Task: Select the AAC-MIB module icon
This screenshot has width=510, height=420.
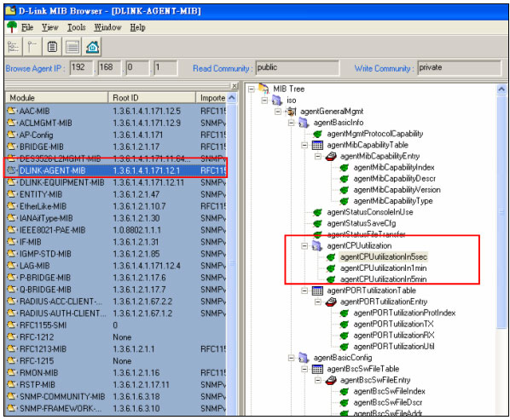Action: (12, 111)
